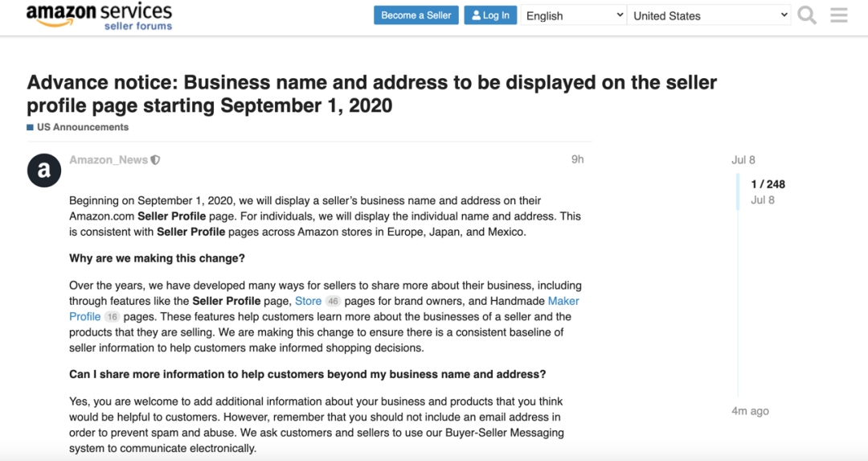Open the Amazon_News username link
Image resolution: width=868 pixels, height=461 pixels.
tap(108, 160)
